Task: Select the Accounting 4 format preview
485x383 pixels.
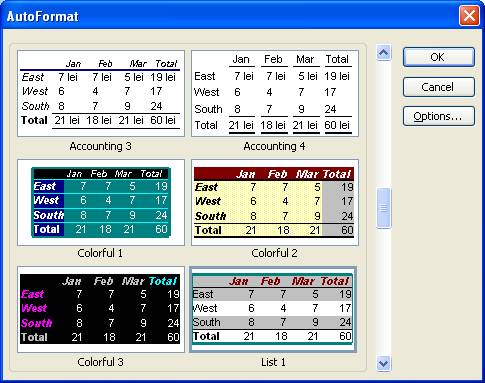Action: click(275, 93)
